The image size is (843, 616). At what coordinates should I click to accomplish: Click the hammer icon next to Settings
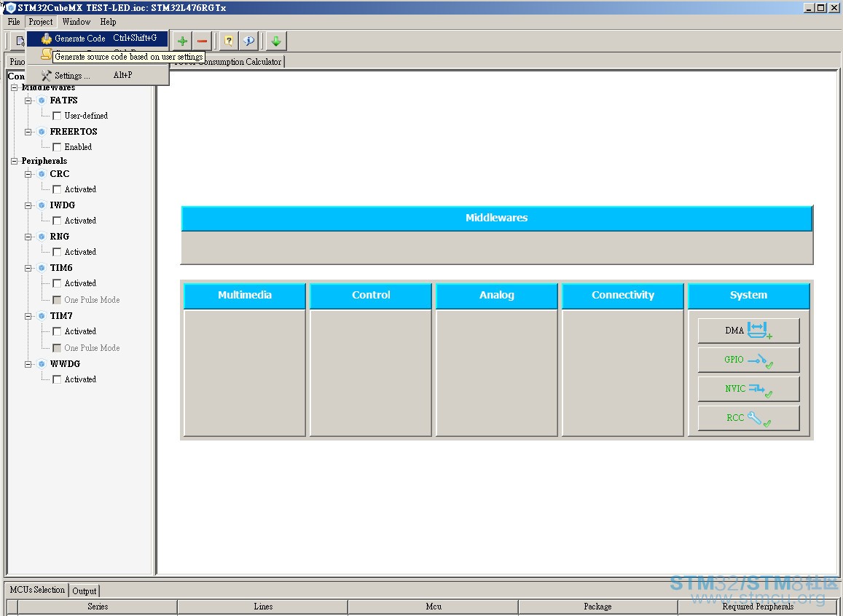click(46, 76)
